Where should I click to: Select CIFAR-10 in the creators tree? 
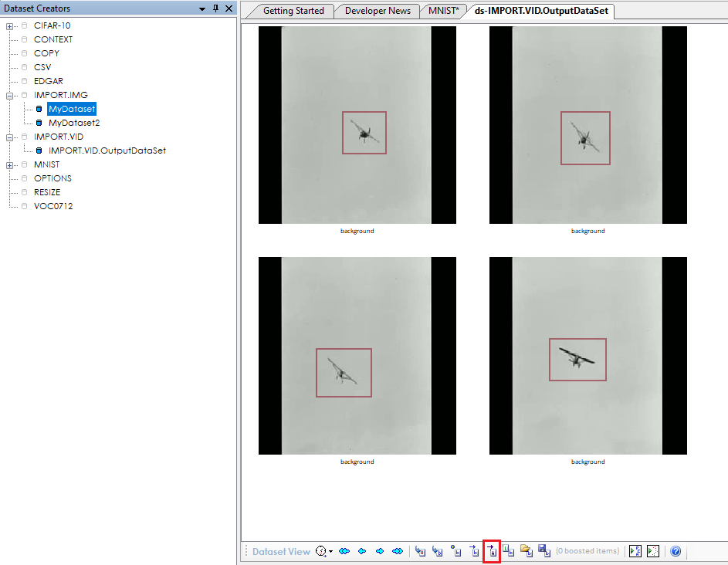click(52, 25)
